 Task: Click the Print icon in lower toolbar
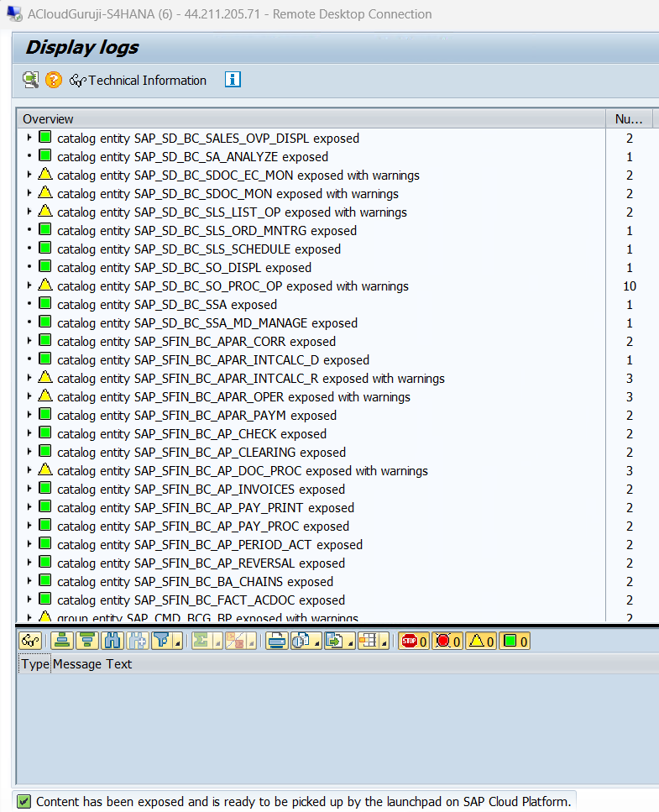(x=277, y=641)
